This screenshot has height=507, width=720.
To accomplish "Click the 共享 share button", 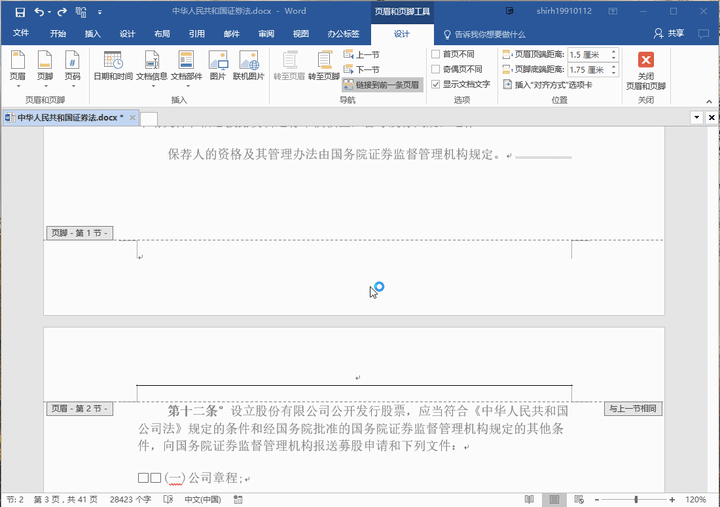I will point(669,34).
